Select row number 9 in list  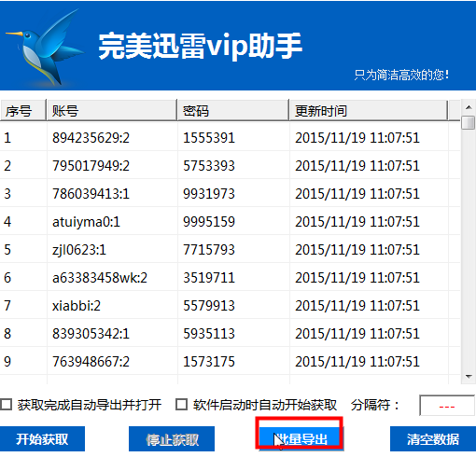(x=230, y=361)
